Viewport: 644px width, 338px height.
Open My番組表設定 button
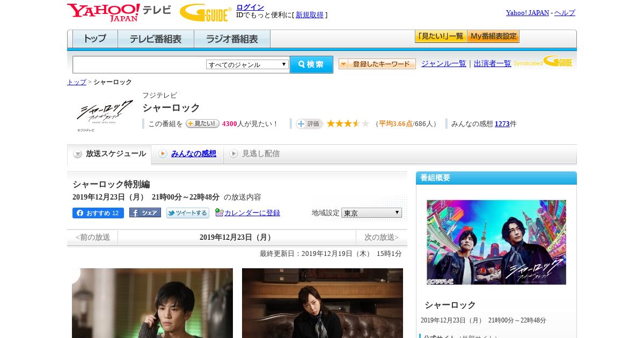[493, 36]
